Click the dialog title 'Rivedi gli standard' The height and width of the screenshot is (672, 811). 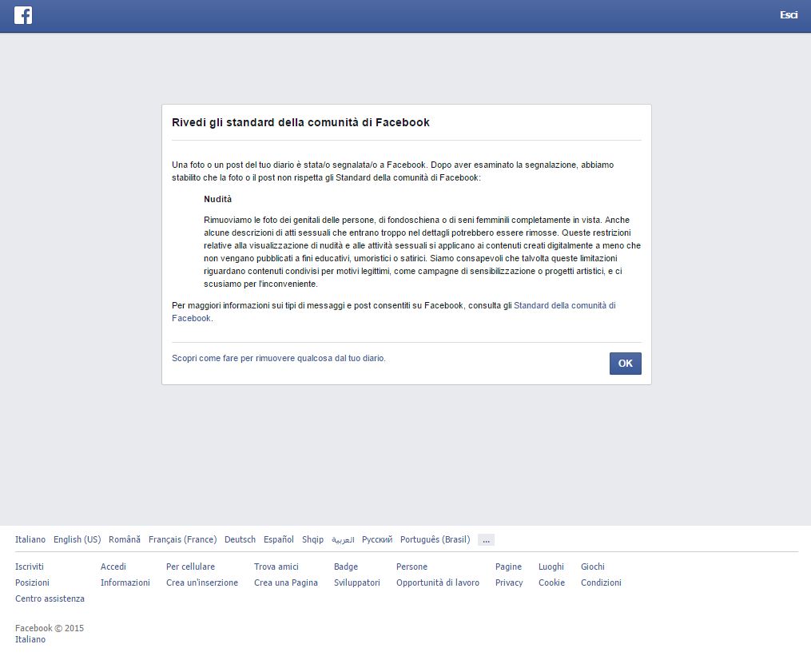point(300,122)
